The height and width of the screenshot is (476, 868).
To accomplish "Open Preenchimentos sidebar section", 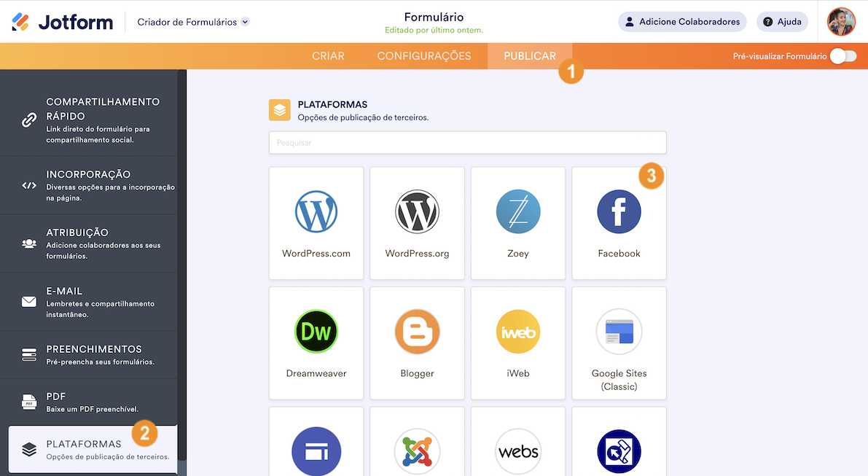I will 89,355.
